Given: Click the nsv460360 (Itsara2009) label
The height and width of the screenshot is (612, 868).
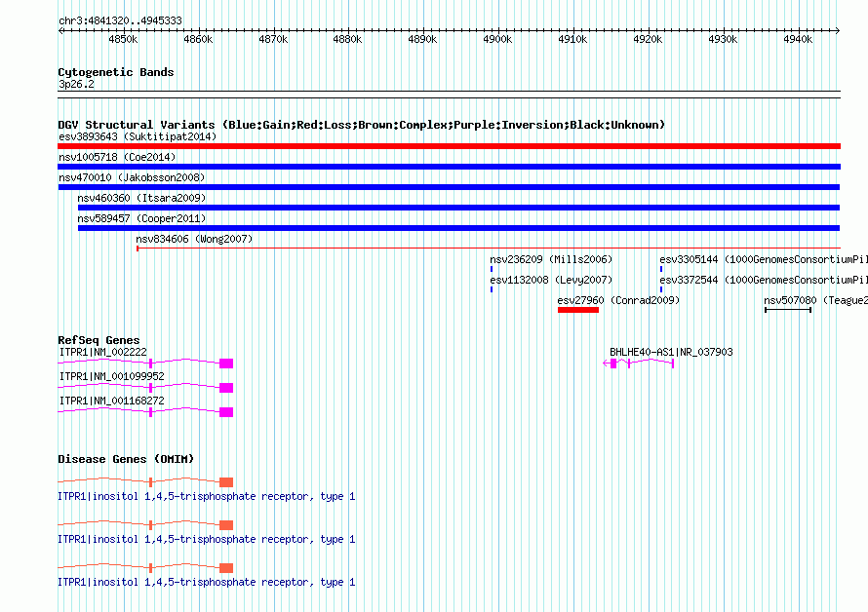Looking at the screenshot, I should coord(141,198).
